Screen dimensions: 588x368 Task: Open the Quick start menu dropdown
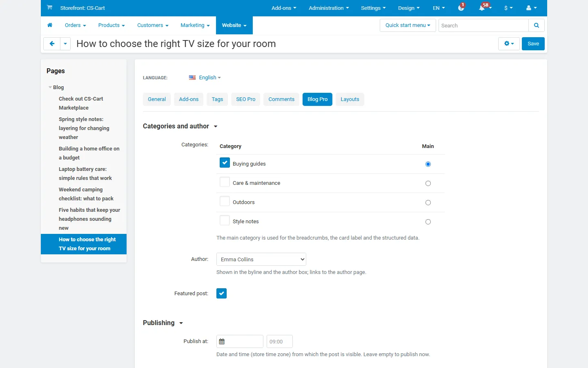(408, 25)
